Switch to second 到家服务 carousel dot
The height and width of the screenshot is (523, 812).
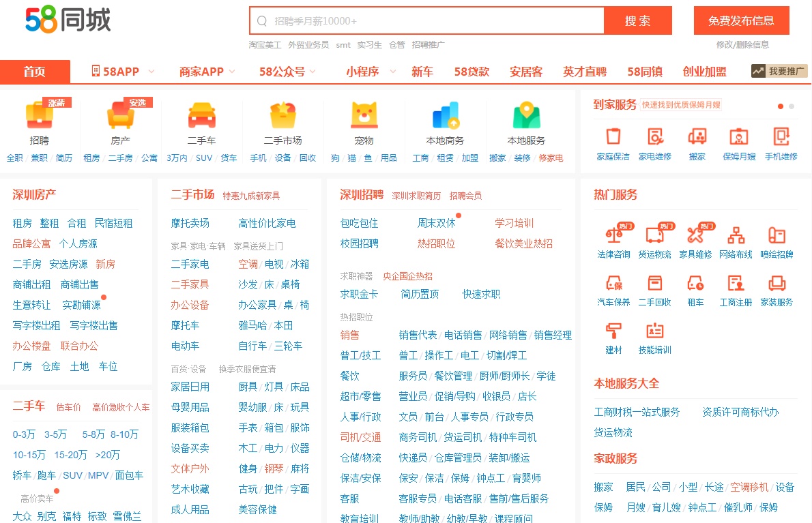792,106
